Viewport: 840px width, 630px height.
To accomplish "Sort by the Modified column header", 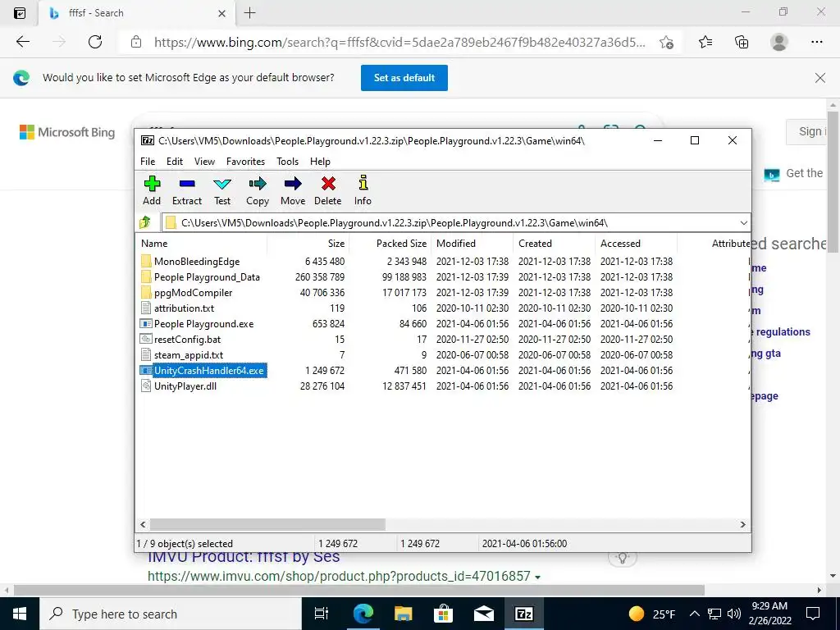I will click(x=472, y=243).
